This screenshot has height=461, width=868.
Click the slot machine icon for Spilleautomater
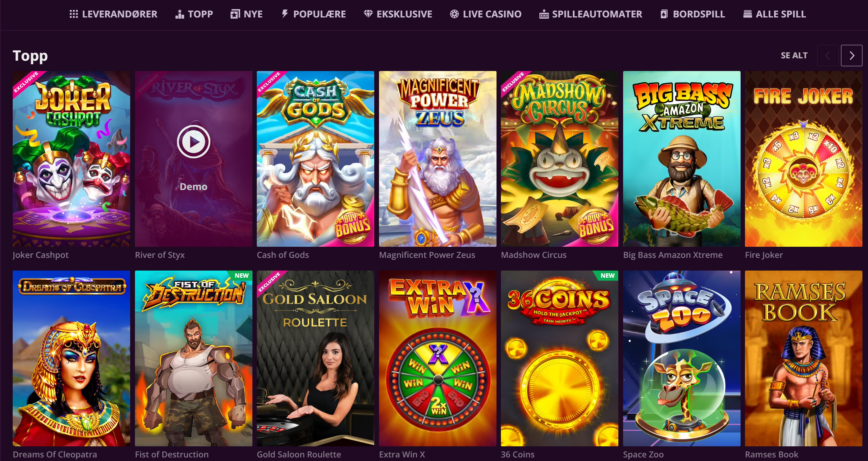click(x=544, y=14)
